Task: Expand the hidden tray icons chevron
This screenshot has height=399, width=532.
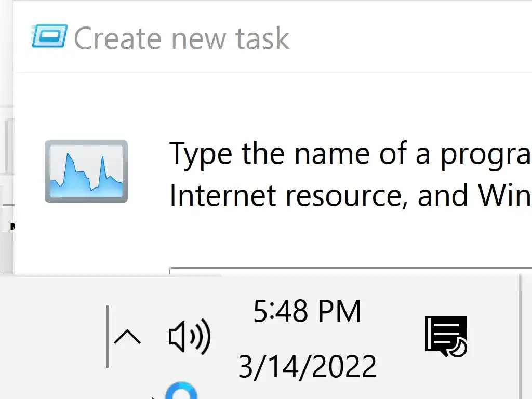Action: (x=127, y=337)
